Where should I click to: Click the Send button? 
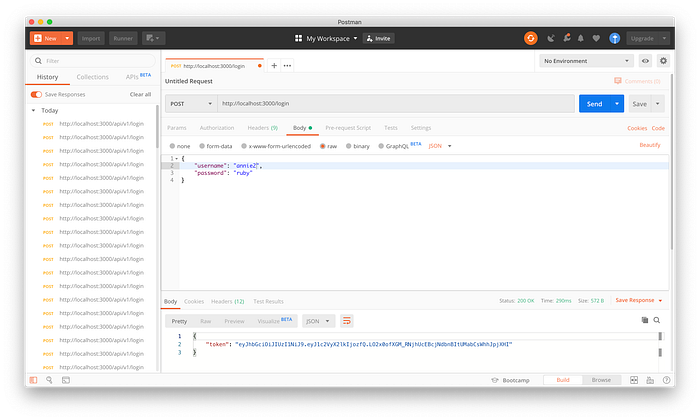[595, 104]
